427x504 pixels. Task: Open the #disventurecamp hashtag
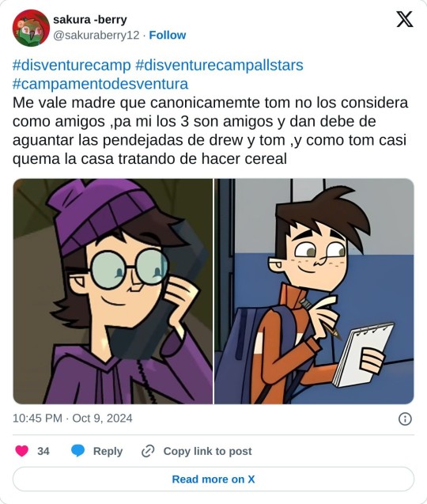[72, 65]
